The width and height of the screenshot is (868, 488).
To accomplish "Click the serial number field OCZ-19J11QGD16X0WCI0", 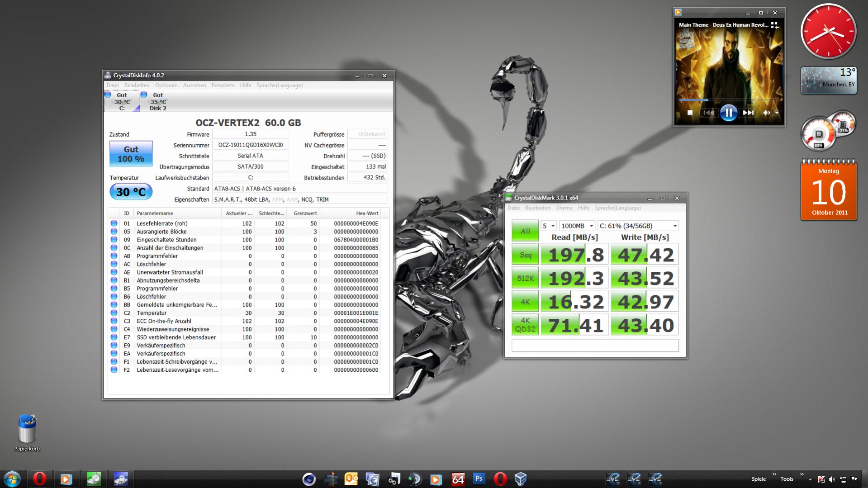I will (x=250, y=145).
